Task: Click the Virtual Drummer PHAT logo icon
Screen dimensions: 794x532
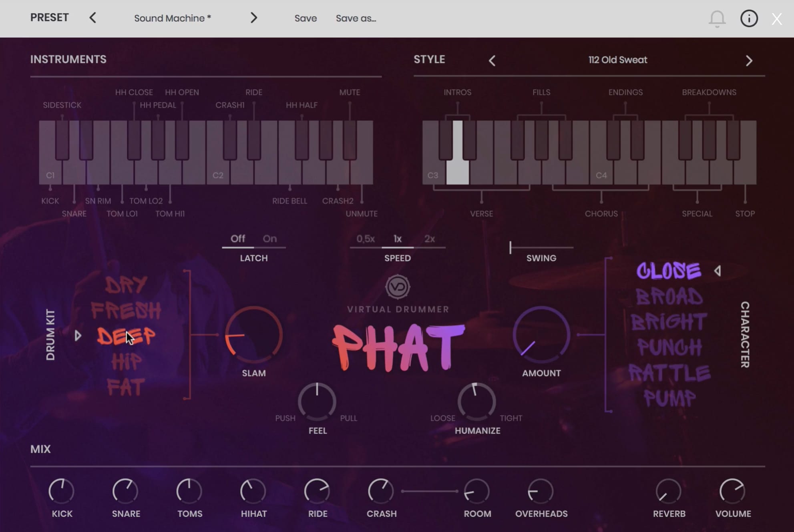Action: 396,287
